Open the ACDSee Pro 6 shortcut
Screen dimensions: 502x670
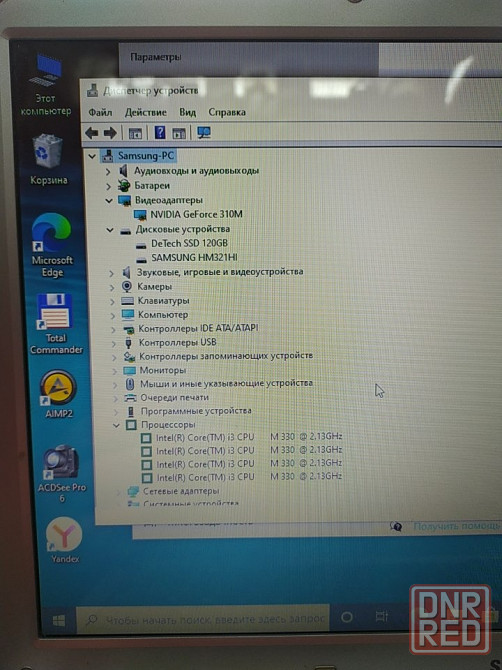(x=62, y=473)
